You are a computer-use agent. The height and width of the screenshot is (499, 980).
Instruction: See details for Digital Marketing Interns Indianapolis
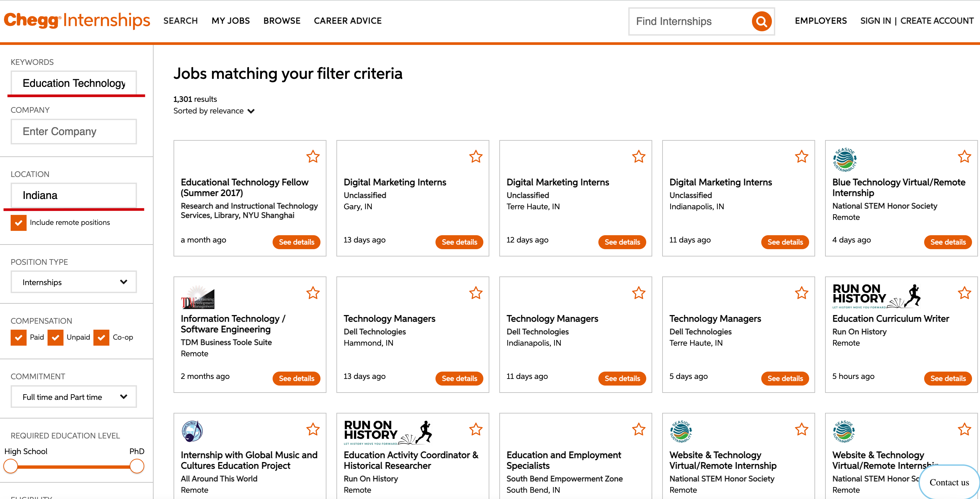click(785, 242)
